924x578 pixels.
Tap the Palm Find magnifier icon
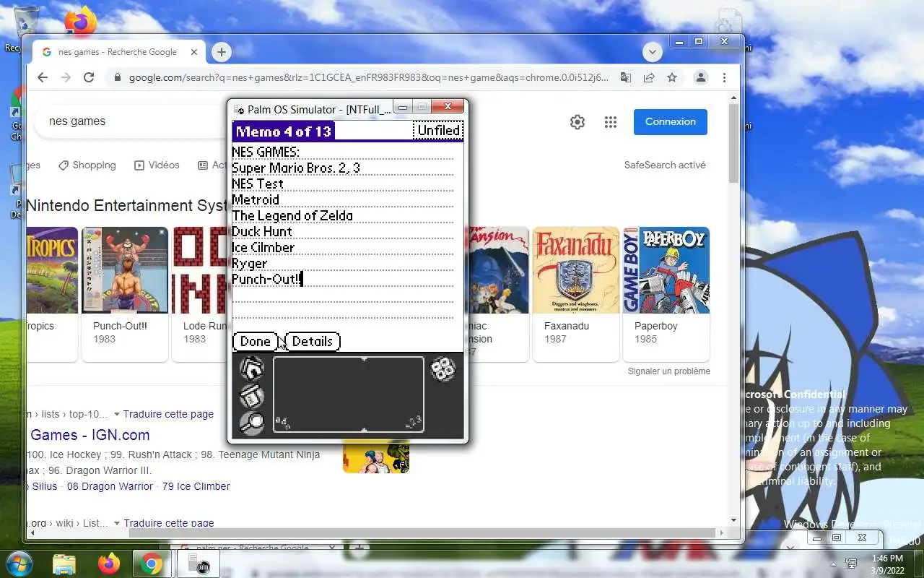251,423
